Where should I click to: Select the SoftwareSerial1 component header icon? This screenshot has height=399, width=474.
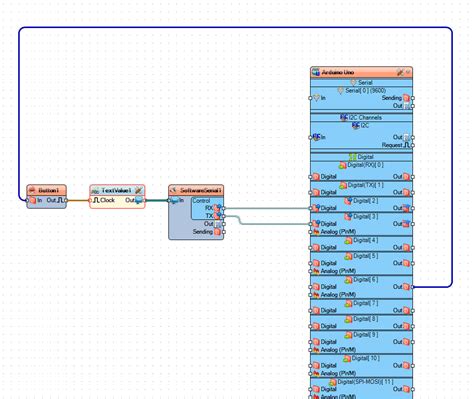(174, 190)
